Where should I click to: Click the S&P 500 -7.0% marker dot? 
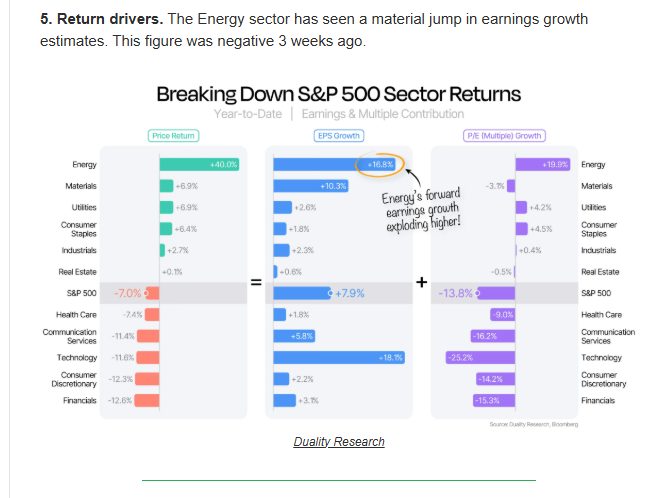[x=147, y=293]
